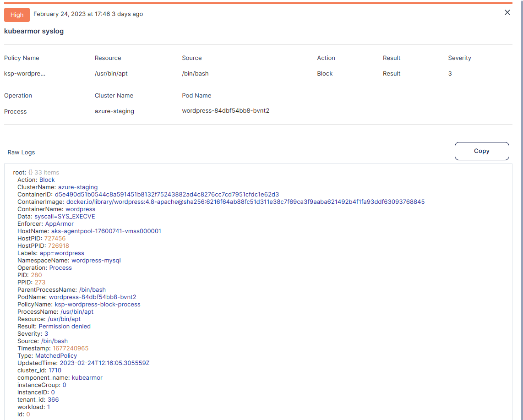523x420 pixels.
Task: Click the ContainerImage docker.io value
Action: tap(245, 202)
